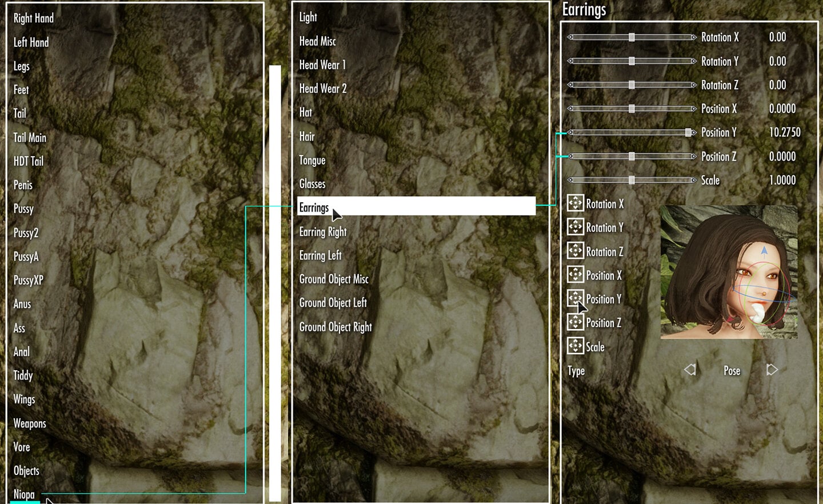Image resolution: width=823 pixels, height=504 pixels.
Task: Click the gizmo icon beside Position Z
Action: (575, 322)
